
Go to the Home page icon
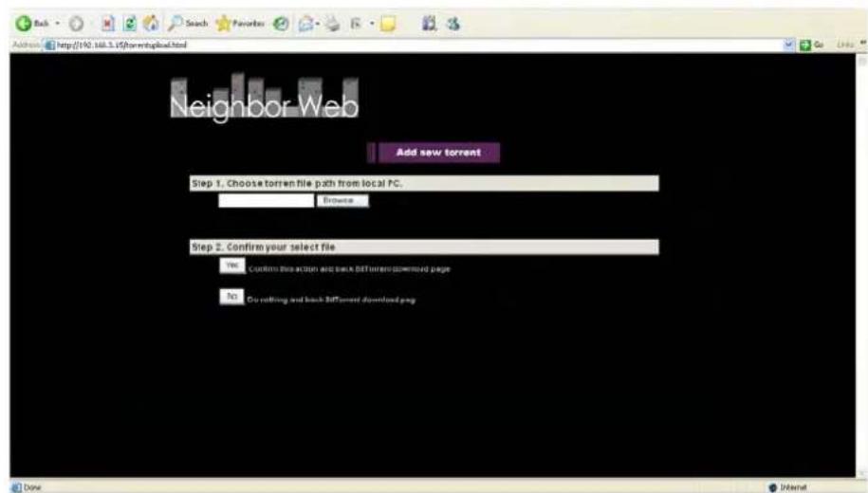click(x=151, y=24)
